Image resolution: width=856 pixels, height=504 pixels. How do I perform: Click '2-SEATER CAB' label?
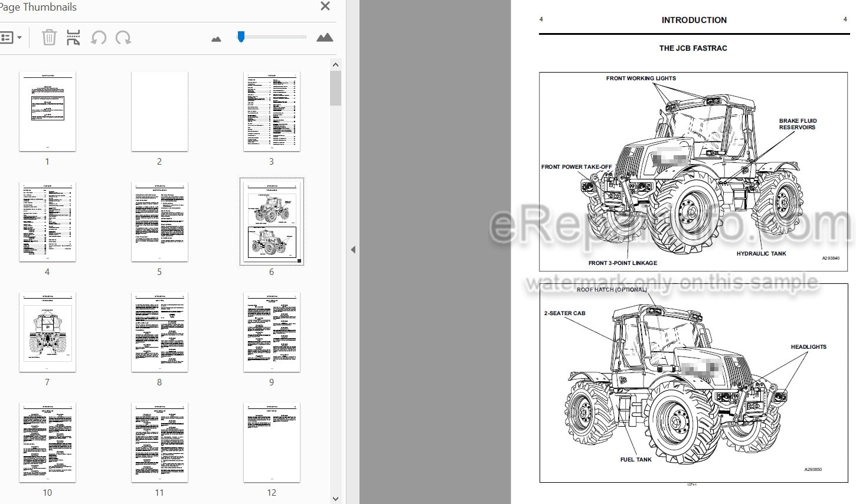(x=564, y=313)
